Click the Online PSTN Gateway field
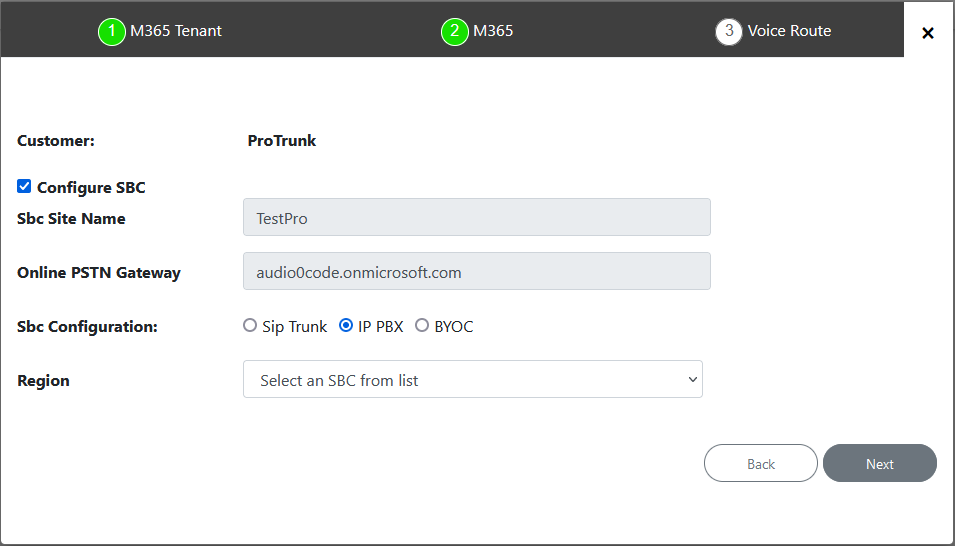This screenshot has height=546, width=955. click(x=476, y=271)
